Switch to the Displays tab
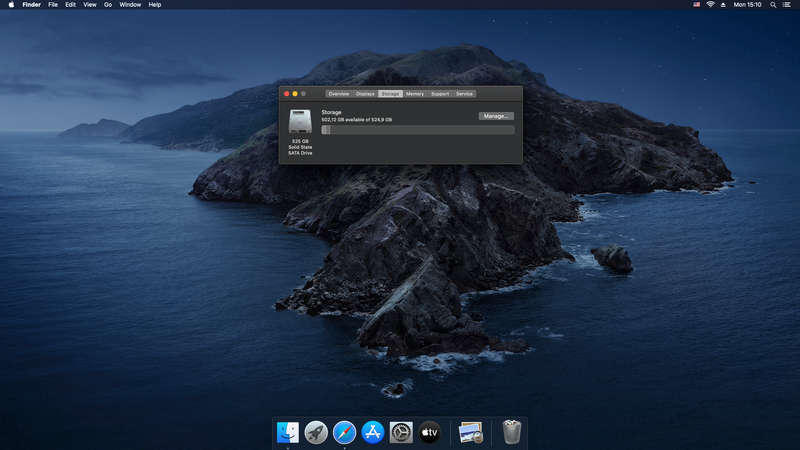 click(x=365, y=94)
